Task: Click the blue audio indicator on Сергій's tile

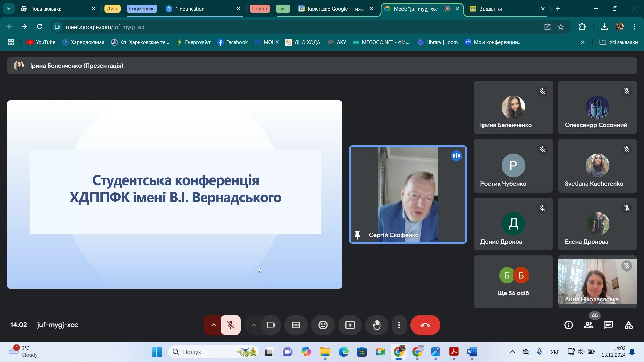Action: pos(456,156)
